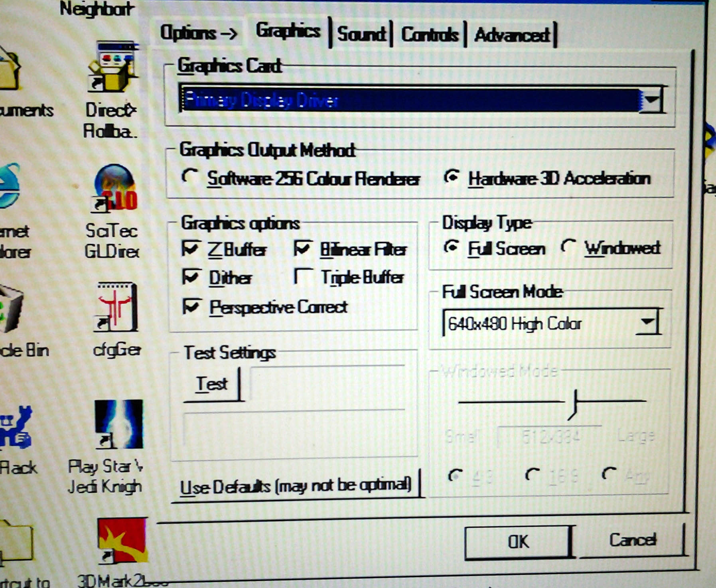Click the Test button
This screenshot has width=716, height=588.
pos(212,384)
